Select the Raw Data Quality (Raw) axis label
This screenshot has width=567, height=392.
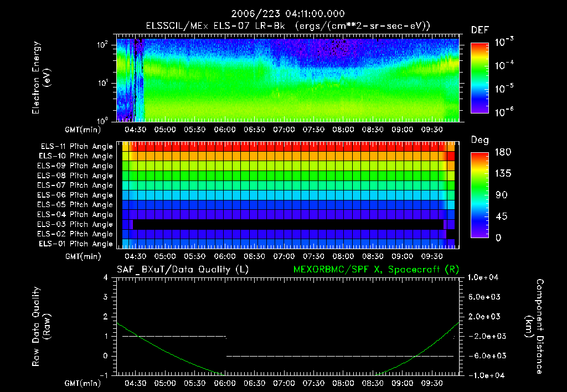[41, 327]
